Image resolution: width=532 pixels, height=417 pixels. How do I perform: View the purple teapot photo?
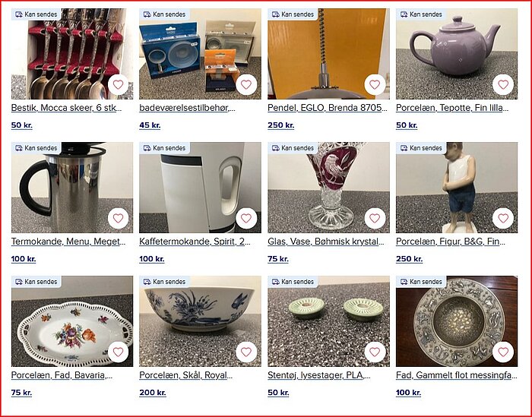click(x=457, y=54)
